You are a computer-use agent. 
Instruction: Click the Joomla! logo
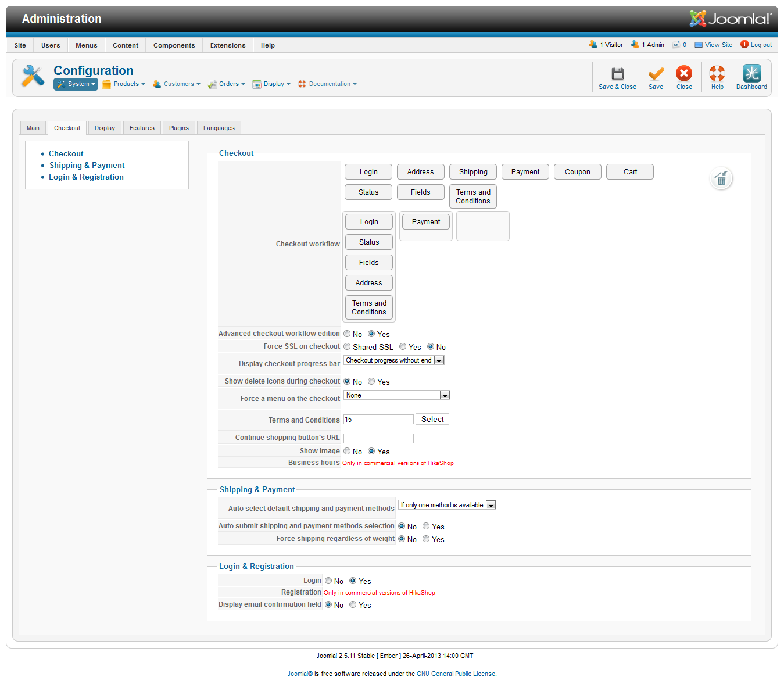coord(731,19)
